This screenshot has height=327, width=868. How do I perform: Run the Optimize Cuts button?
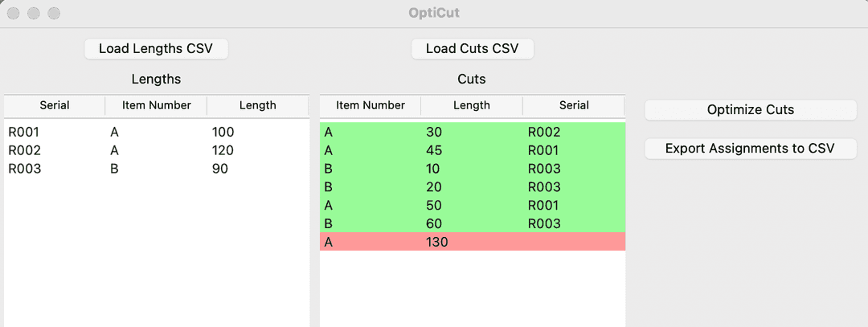click(x=750, y=110)
